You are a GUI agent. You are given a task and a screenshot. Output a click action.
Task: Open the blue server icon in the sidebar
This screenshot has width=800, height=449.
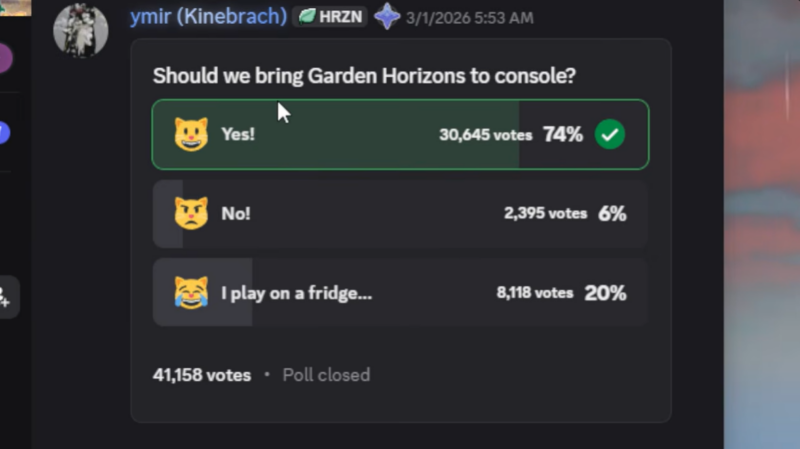4,132
